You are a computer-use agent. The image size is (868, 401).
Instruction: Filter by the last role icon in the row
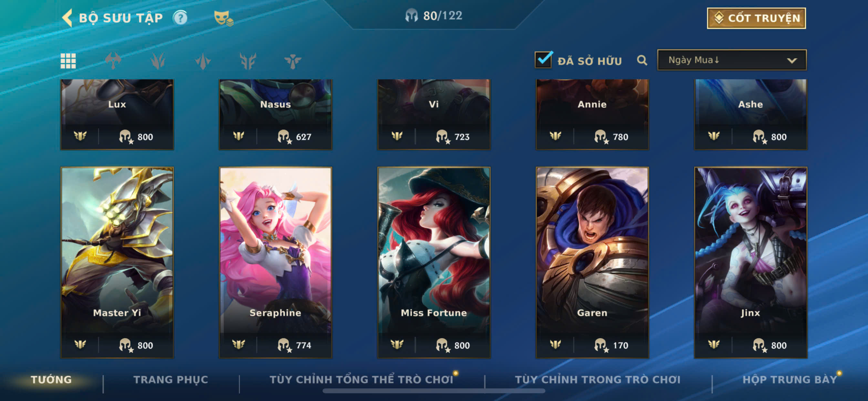pos(293,61)
